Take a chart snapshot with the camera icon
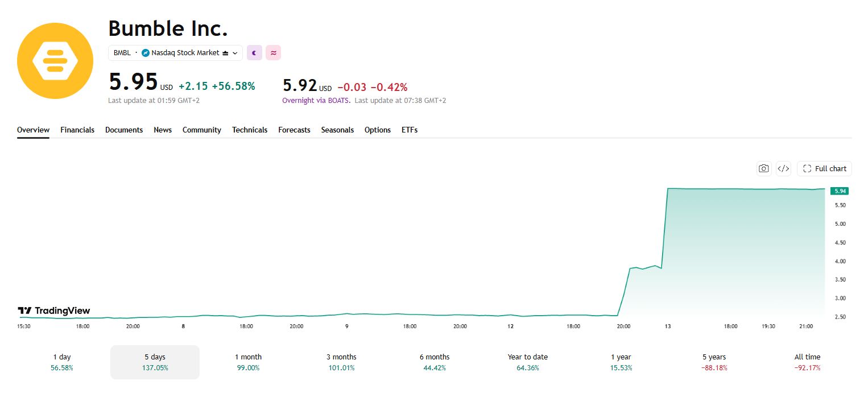 pyautogui.click(x=764, y=168)
